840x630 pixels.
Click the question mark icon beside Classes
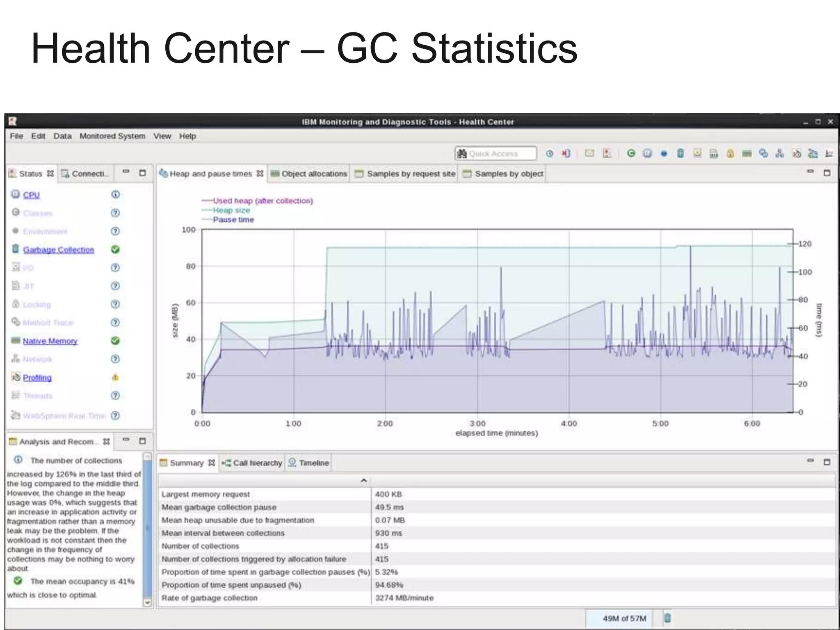click(115, 213)
